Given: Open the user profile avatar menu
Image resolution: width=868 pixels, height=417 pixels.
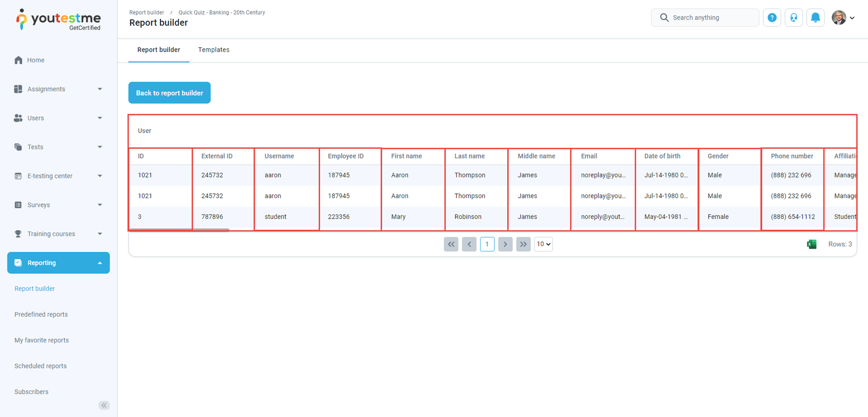Looking at the screenshot, I should pos(843,18).
